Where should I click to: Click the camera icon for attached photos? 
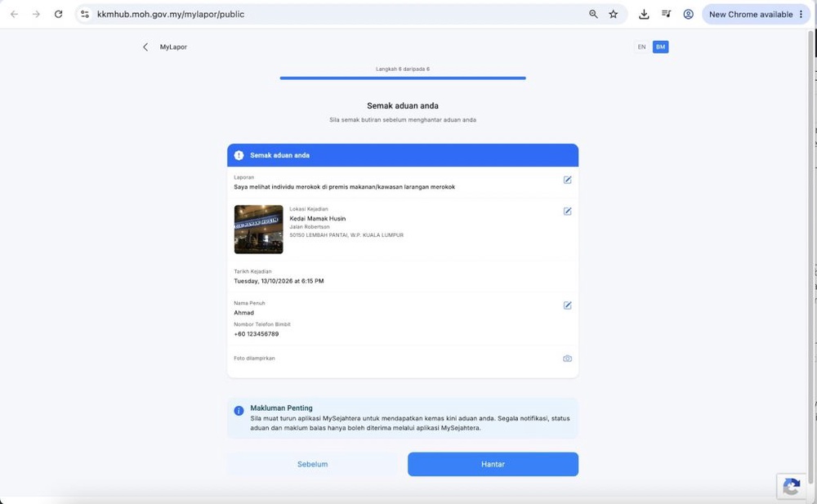point(568,359)
